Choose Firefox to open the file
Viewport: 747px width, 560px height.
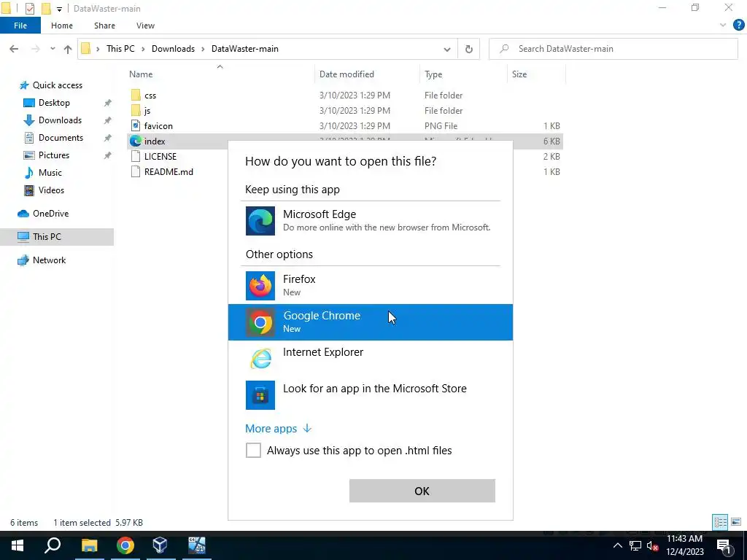370,285
